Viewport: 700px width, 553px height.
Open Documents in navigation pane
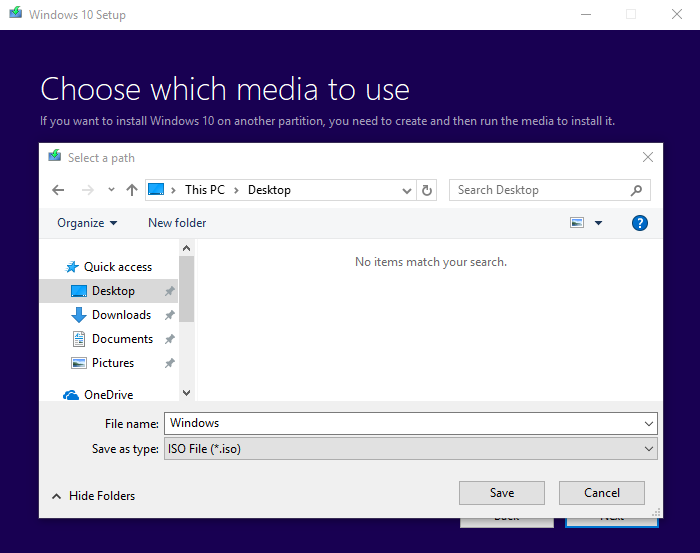tap(122, 339)
